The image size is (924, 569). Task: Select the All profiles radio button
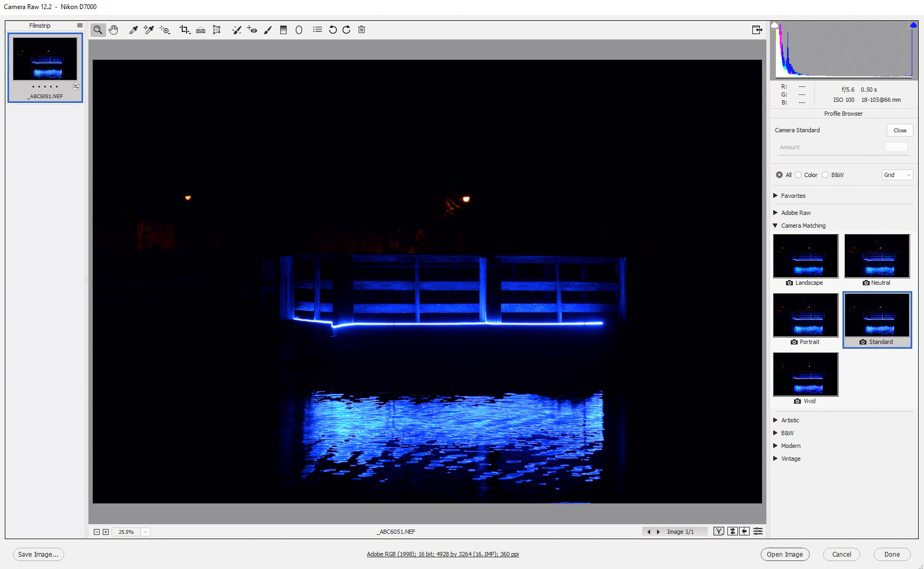tap(779, 174)
